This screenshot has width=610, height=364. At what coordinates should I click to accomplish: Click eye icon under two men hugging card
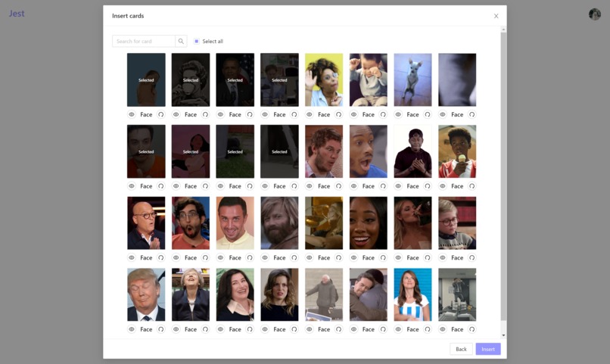pos(353,329)
